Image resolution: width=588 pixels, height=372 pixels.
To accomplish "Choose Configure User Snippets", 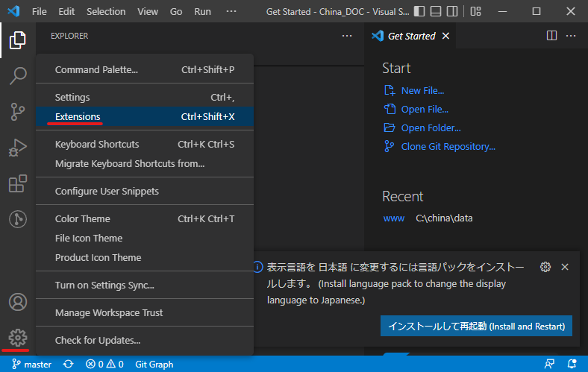I will [x=145, y=192].
